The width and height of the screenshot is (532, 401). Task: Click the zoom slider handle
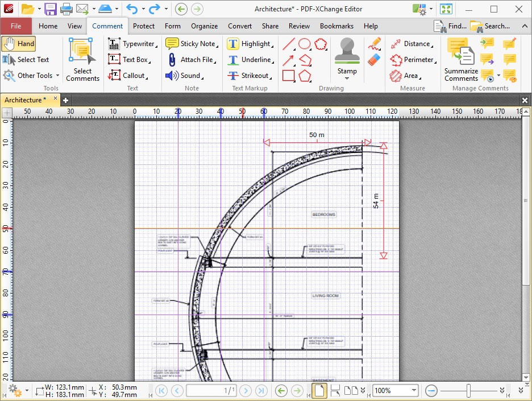(468, 390)
